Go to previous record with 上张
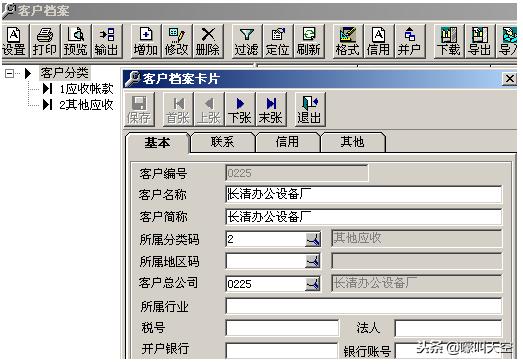This screenshot has width=523, height=364. click(209, 109)
